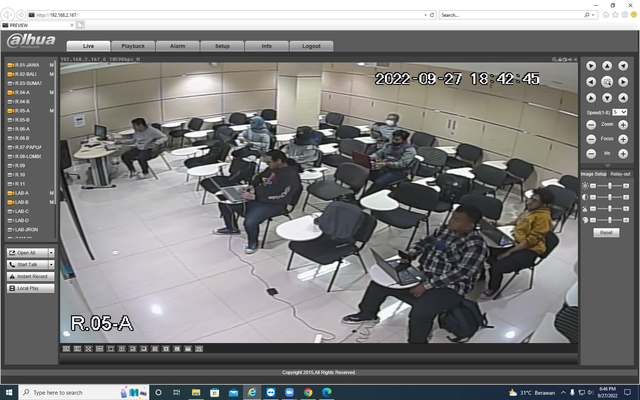The image size is (640, 400).
Task: Change stream type M for R.05-A
Action: pyautogui.click(x=52, y=111)
